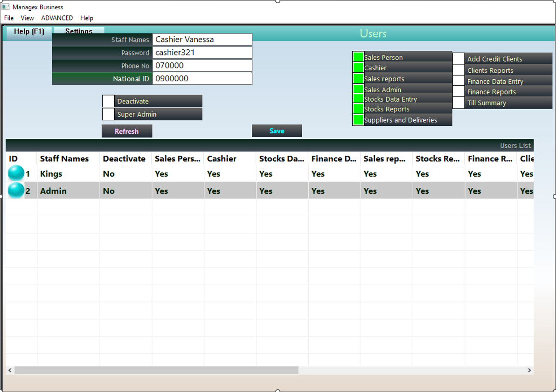Screen dimensions: 556x392
Task: Click the horizontal scrollbar thumb of users list
Action: point(156,370)
